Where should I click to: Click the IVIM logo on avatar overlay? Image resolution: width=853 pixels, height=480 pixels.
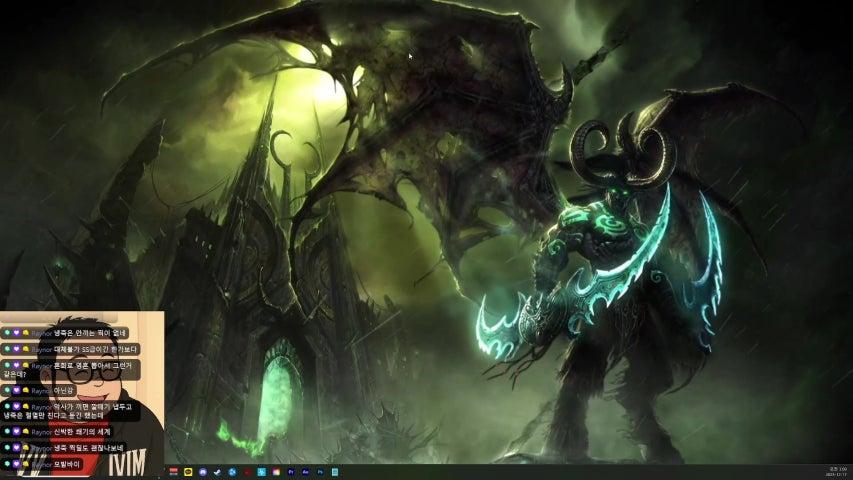pyautogui.click(x=127, y=461)
